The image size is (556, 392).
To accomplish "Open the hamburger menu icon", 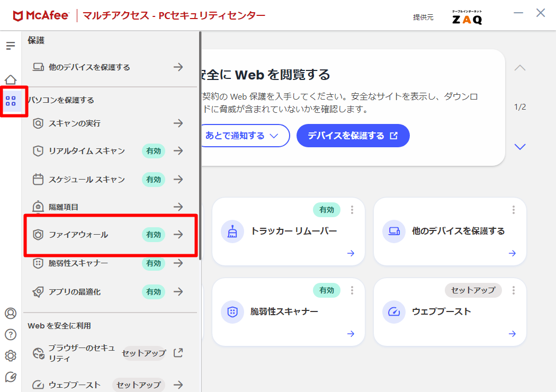I will [x=11, y=46].
